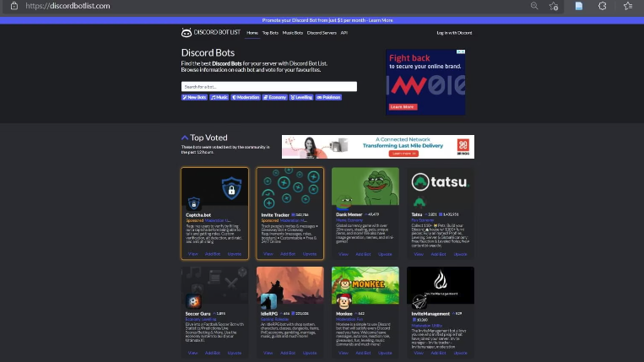
Task: Click Monkee santa monkey avatar
Action: click(344, 302)
